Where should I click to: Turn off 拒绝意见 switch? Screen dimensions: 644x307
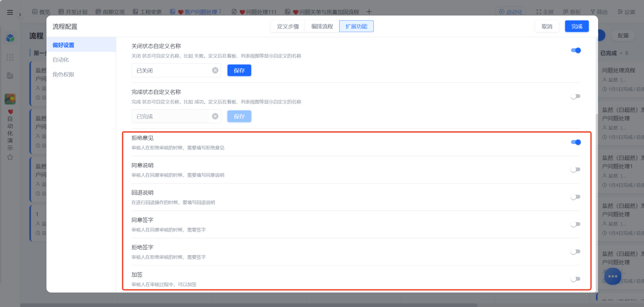pyautogui.click(x=575, y=142)
